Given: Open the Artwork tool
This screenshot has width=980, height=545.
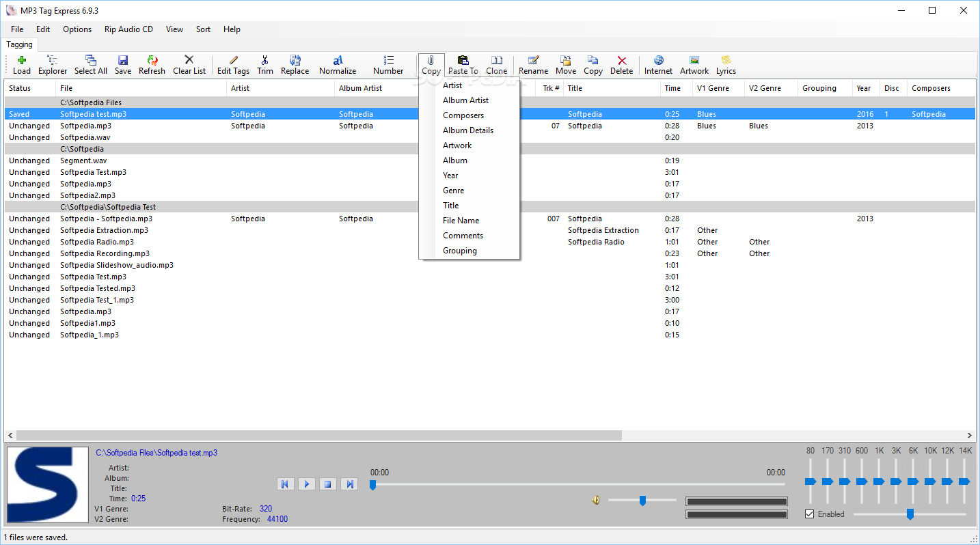Looking at the screenshot, I should tap(694, 66).
